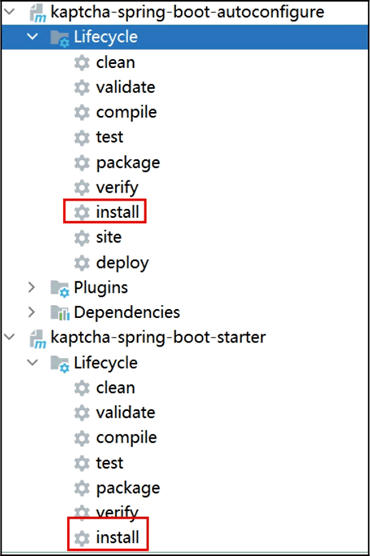
Task: Collapse the selected Lifecycle node in autoconfigure
Action: [x=33, y=36]
